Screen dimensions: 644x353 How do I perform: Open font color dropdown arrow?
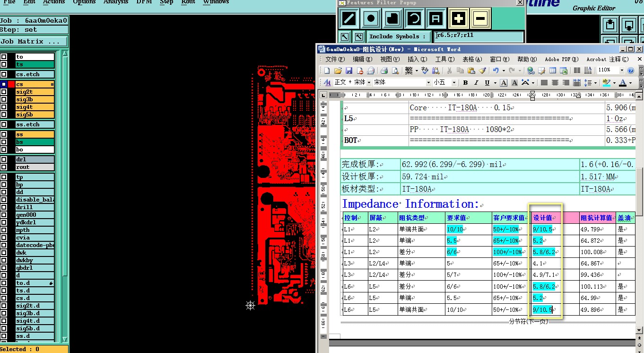pyautogui.click(x=630, y=82)
